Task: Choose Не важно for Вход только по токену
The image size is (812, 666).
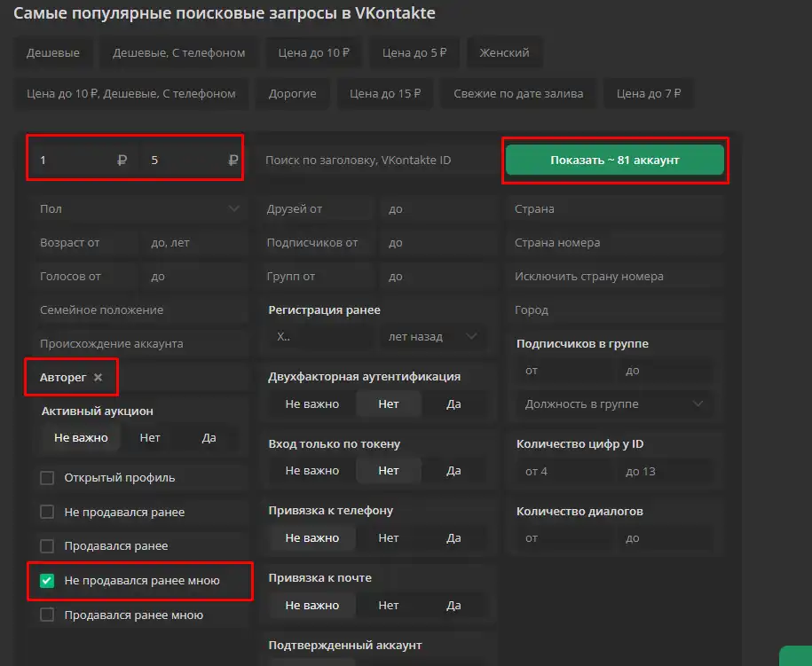Action: 312,471
